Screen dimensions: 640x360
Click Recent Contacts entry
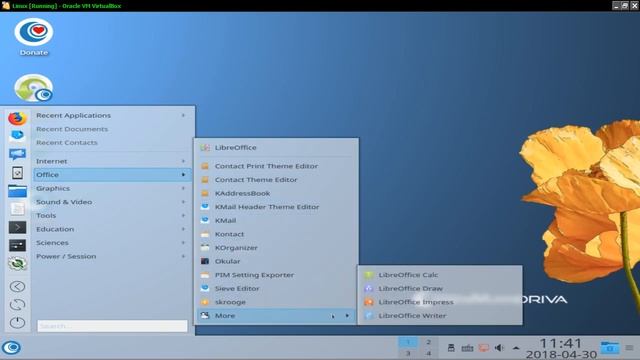(x=112, y=142)
